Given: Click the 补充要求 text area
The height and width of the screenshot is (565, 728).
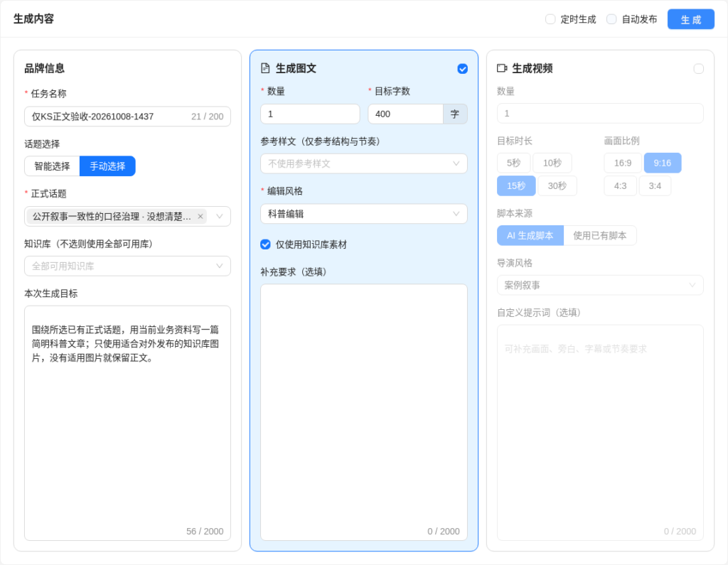Looking at the screenshot, I should point(364,412).
